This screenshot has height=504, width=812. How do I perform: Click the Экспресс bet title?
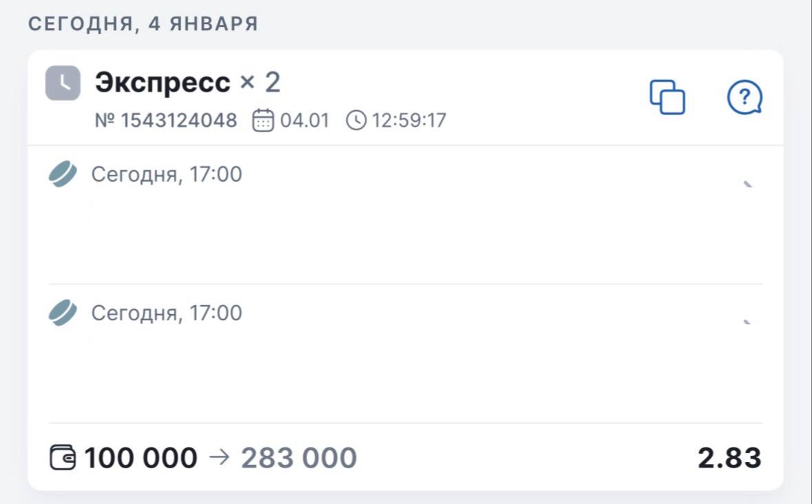pos(163,83)
